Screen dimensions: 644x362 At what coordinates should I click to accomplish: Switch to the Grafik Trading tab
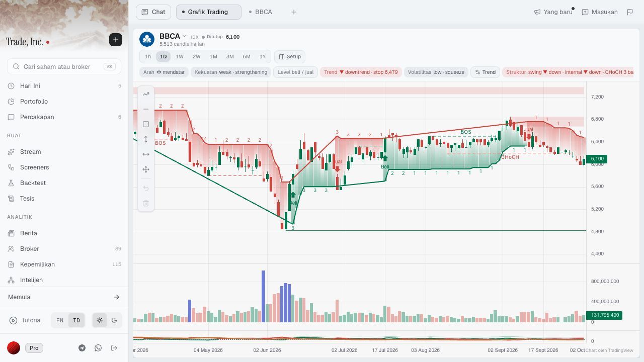point(208,12)
